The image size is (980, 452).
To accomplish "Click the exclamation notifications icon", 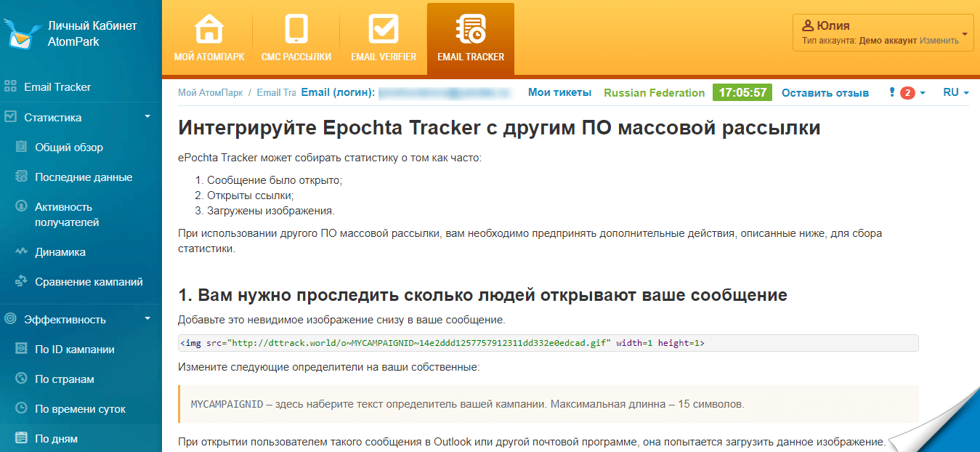I will [892, 92].
